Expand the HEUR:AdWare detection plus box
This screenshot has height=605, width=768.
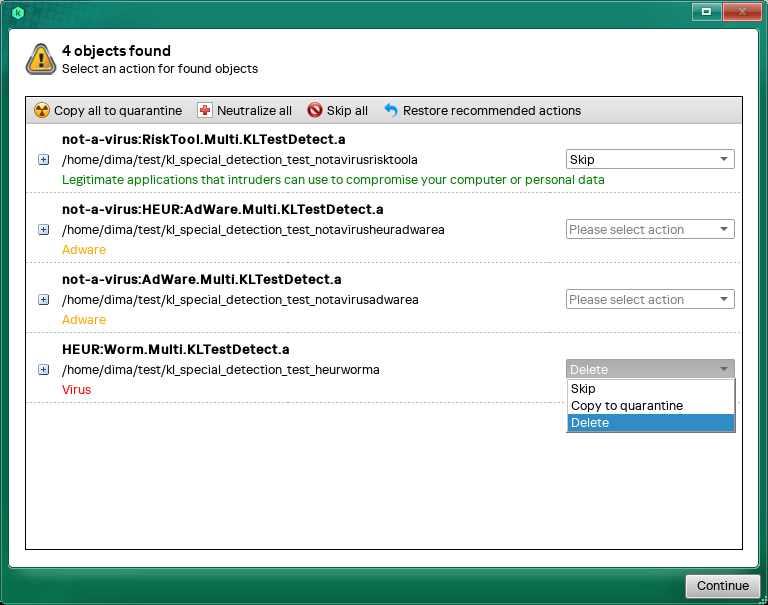click(43, 229)
